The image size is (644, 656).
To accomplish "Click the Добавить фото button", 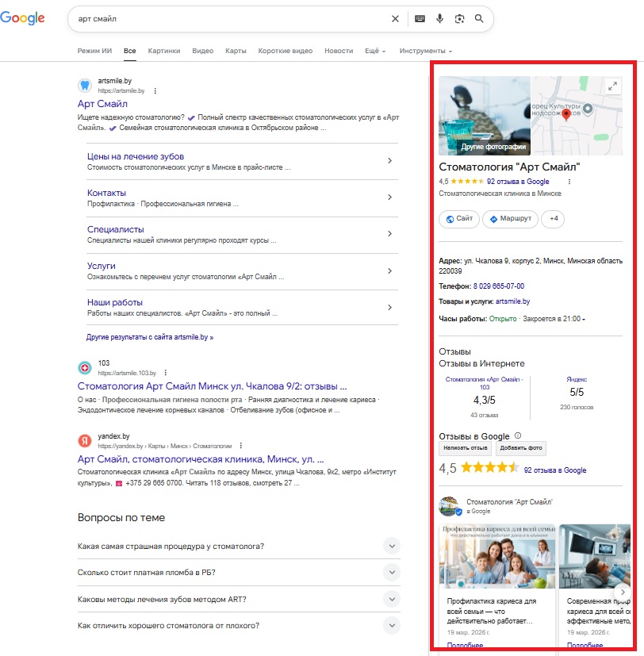I will click(521, 448).
